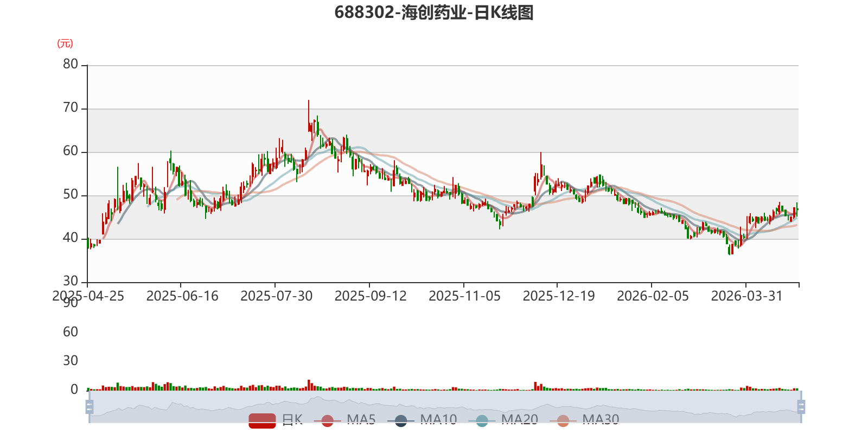
Task: Toggle the 日K candlestick series in legend
Action: [x=276, y=420]
